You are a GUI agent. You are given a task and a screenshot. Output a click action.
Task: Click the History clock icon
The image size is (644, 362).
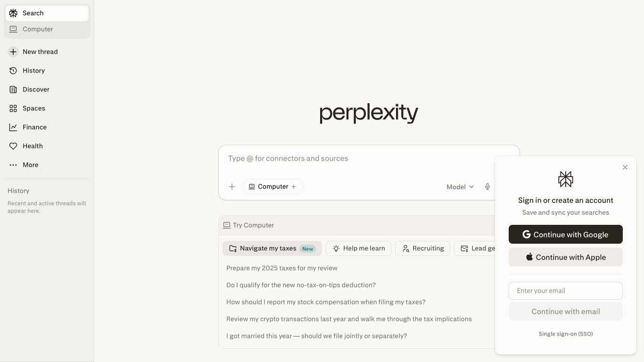(13, 70)
